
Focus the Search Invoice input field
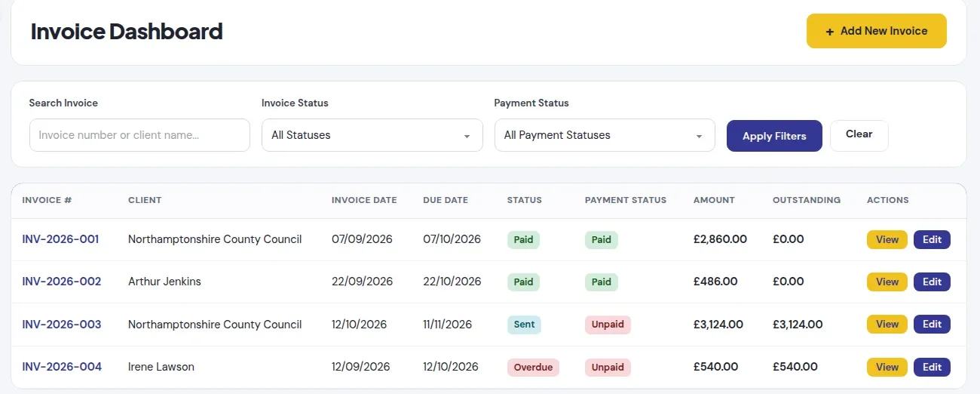click(x=139, y=135)
